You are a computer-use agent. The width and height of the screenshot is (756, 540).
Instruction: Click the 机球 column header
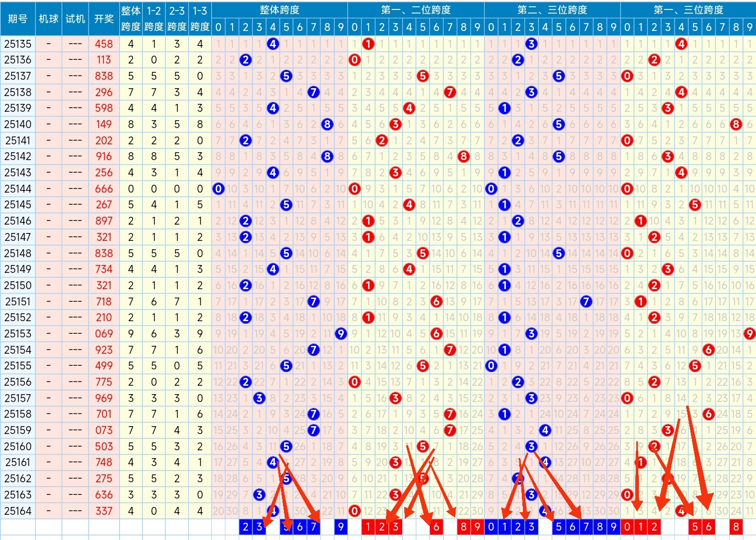pos(48,18)
